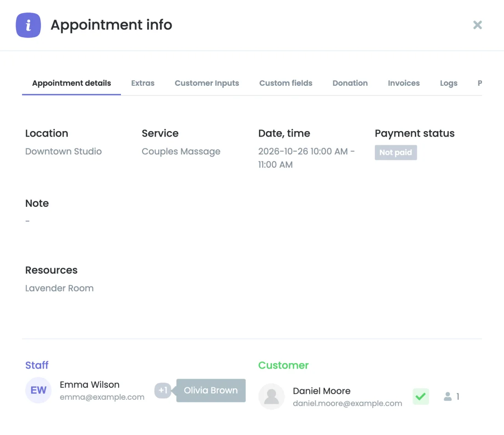This screenshot has width=504, height=435.
Task: Click the Service heading
Action: tap(160, 133)
